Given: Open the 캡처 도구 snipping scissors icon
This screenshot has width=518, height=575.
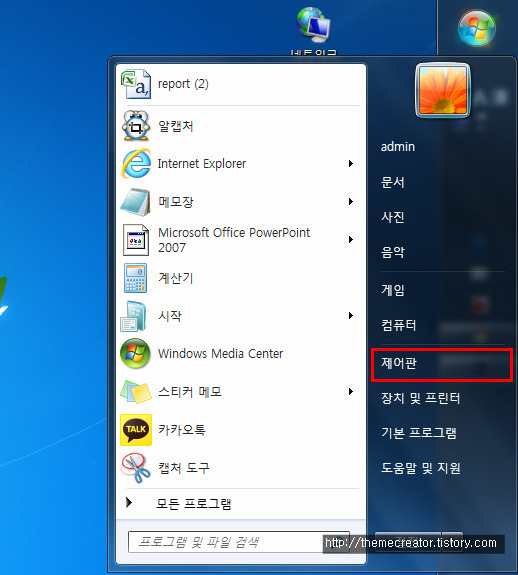Looking at the screenshot, I should pyautogui.click(x=136, y=468).
